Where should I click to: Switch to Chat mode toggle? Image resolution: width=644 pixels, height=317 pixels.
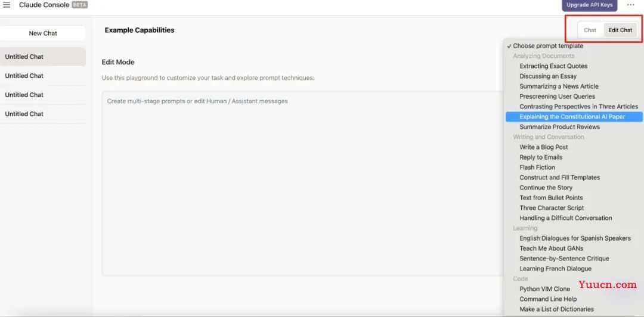tap(590, 30)
